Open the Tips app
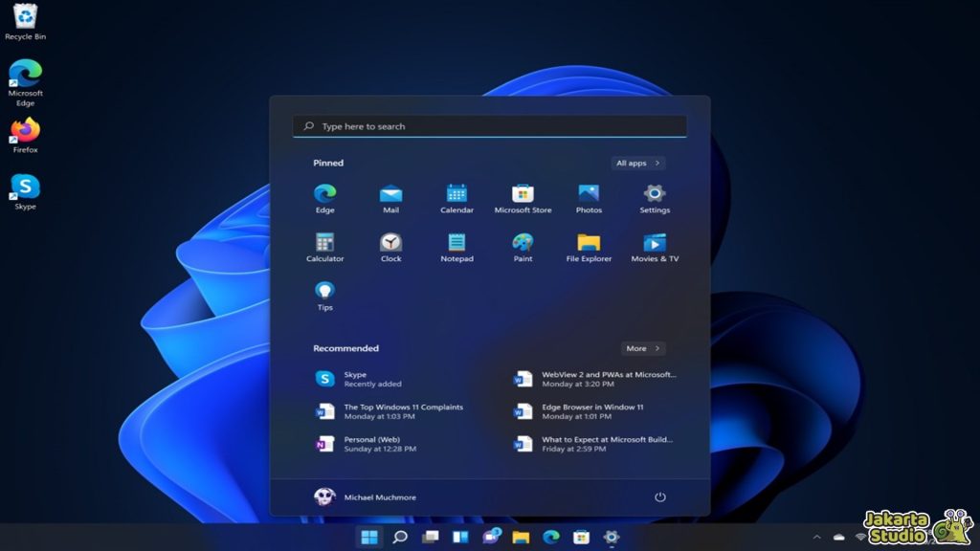 [325, 297]
